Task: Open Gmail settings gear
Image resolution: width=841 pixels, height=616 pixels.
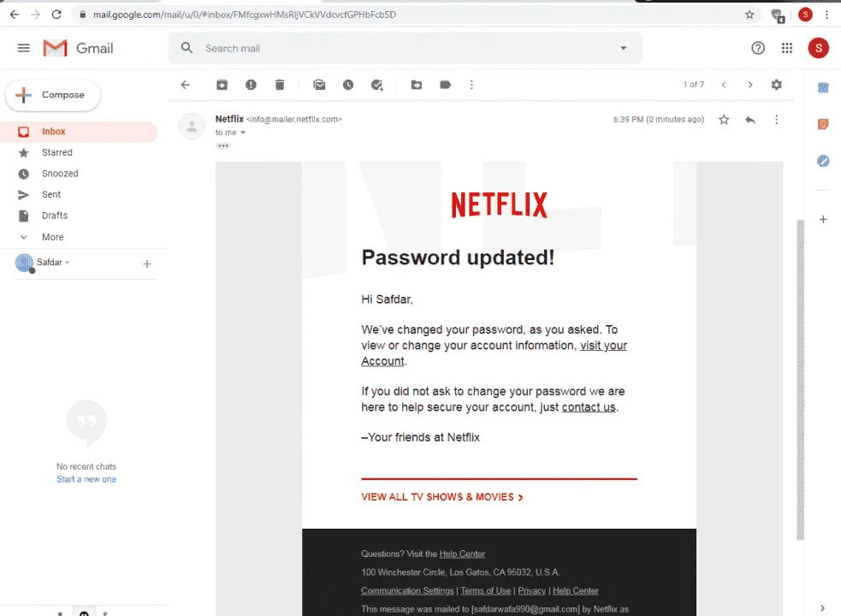Action: [777, 85]
